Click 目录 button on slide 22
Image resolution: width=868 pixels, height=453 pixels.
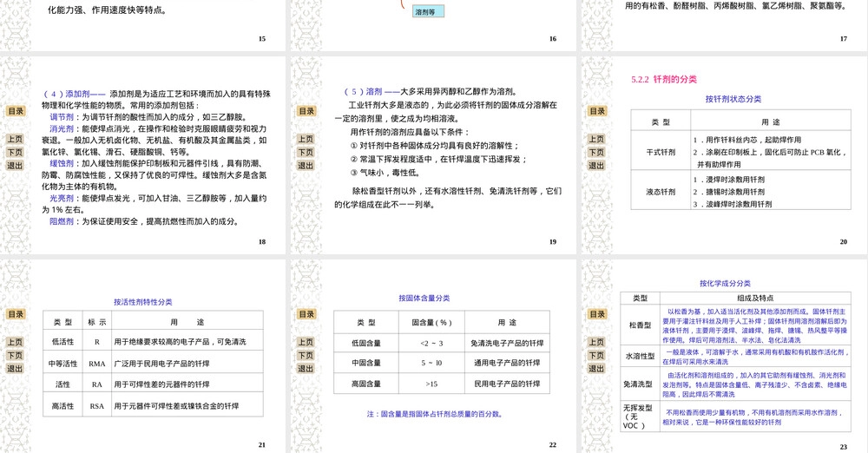click(x=306, y=314)
